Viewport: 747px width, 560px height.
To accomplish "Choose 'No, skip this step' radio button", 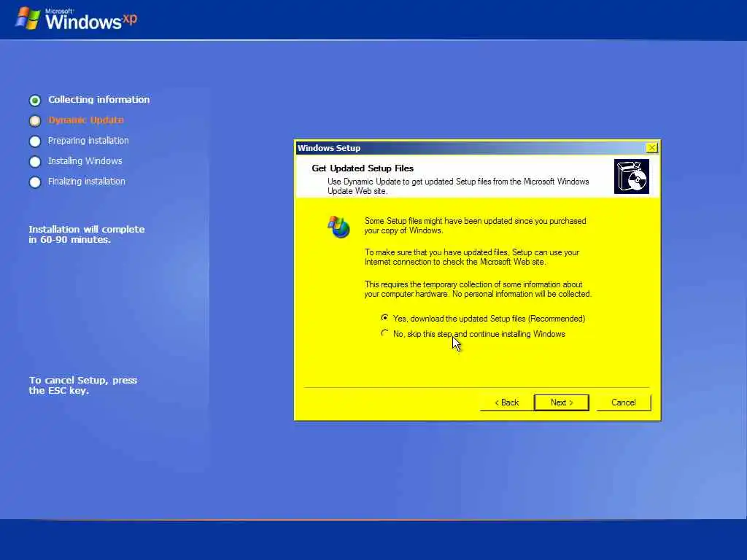I will click(x=384, y=334).
